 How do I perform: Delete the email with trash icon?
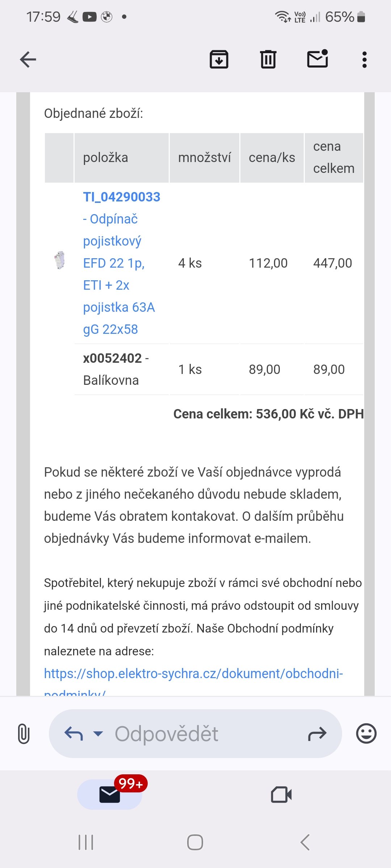[268, 60]
